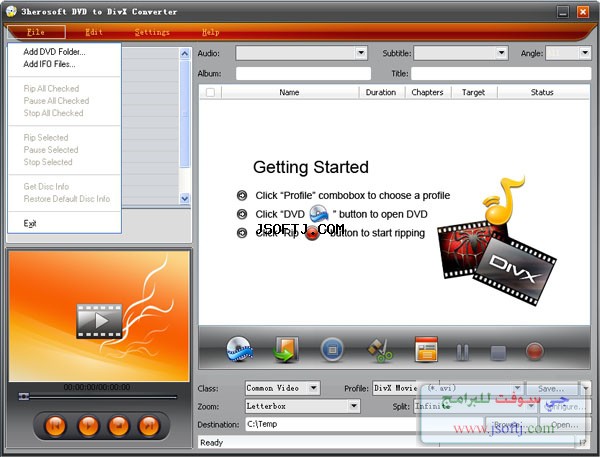This screenshot has height=457, width=600.
Task: Click the status bar text Ready
Action: pos(211,442)
